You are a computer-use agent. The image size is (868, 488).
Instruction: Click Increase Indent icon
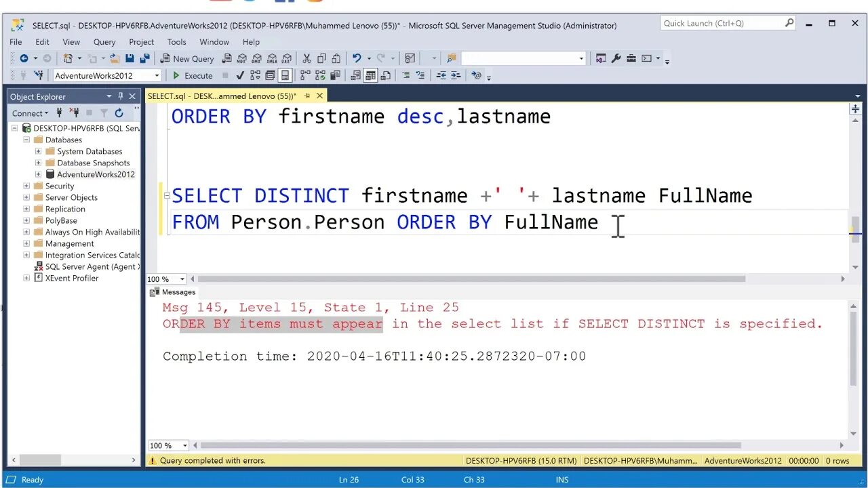pos(456,75)
